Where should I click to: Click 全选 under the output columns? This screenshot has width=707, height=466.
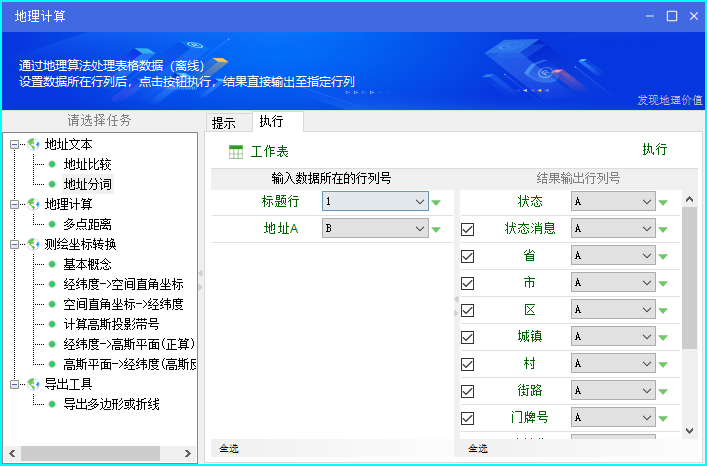click(x=478, y=448)
